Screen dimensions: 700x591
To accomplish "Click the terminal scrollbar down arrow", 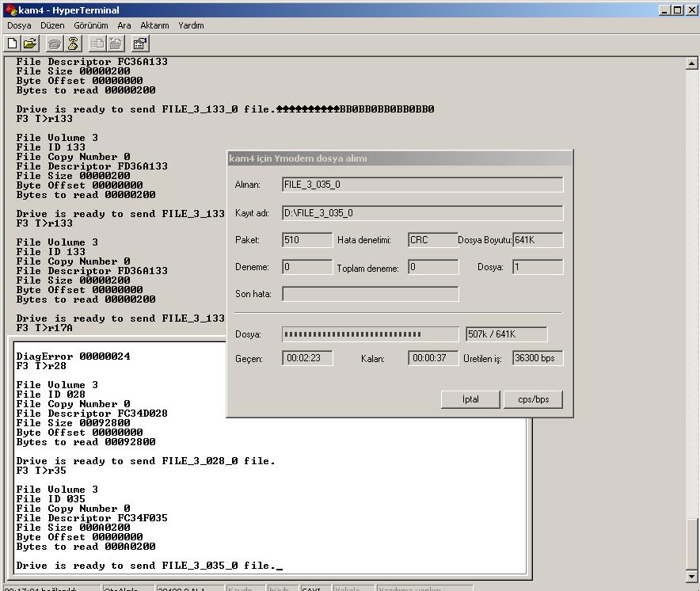I will tap(691, 576).
